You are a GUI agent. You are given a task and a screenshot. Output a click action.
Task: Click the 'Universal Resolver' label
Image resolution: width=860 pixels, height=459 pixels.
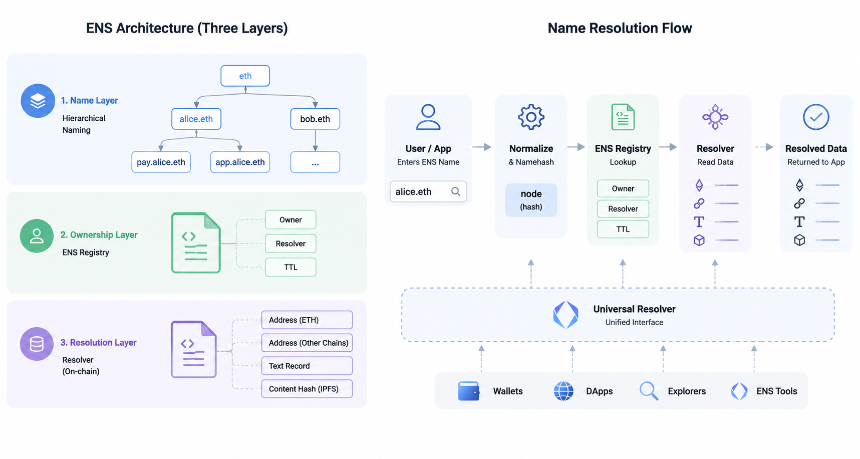[634, 309]
